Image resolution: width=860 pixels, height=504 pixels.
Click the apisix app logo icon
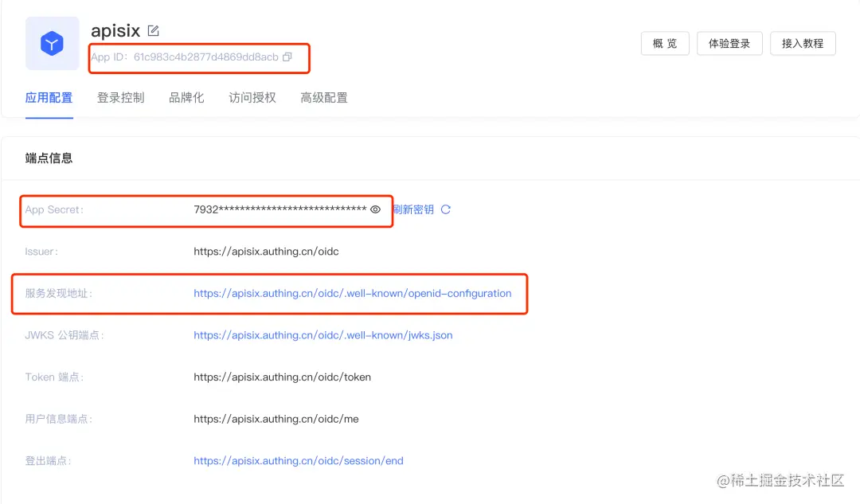pos(52,43)
